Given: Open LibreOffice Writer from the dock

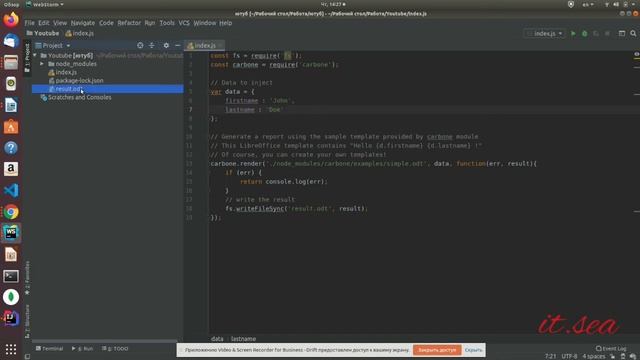Looking at the screenshot, I should pyautogui.click(x=11, y=105).
